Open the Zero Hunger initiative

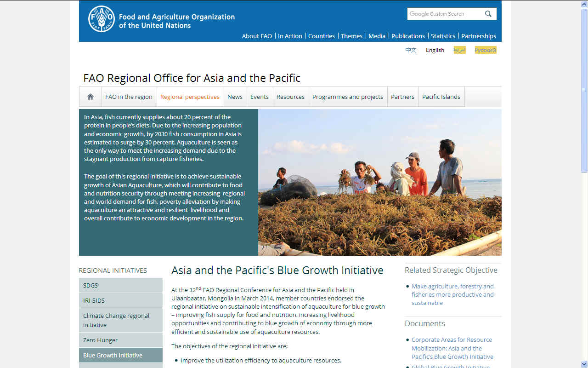click(x=121, y=340)
